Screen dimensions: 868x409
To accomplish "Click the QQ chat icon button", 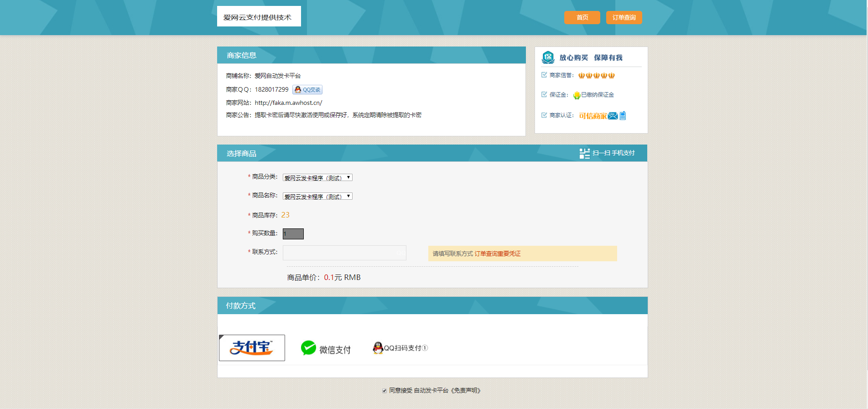I will pyautogui.click(x=307, y=90).
